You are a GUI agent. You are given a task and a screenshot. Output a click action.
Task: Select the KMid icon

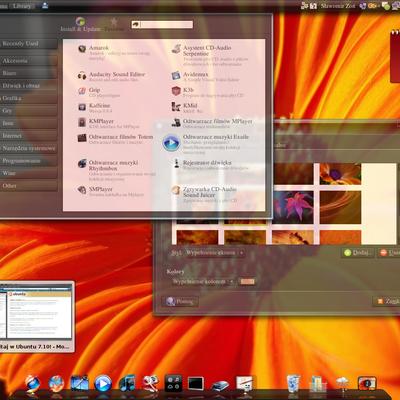click(x=176, y=107)
